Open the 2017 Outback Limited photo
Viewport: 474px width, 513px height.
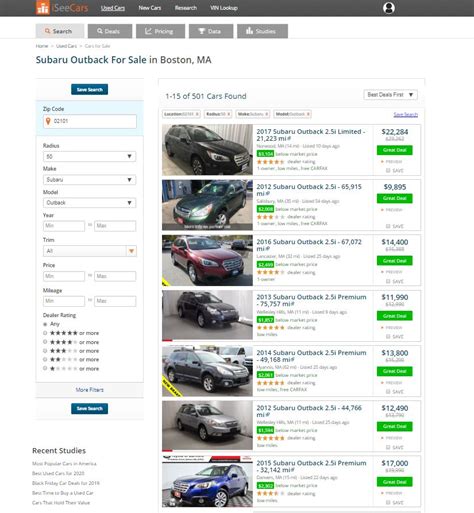(207, 150)
